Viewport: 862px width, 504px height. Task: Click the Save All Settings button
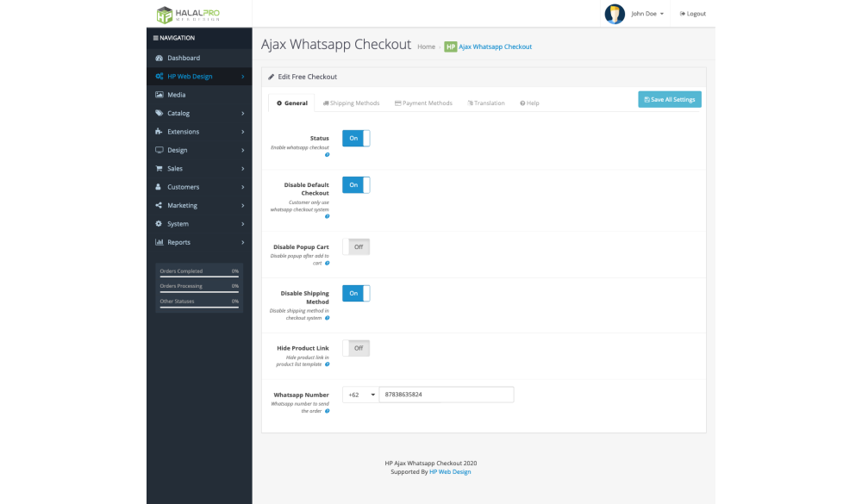pos(670,99)
